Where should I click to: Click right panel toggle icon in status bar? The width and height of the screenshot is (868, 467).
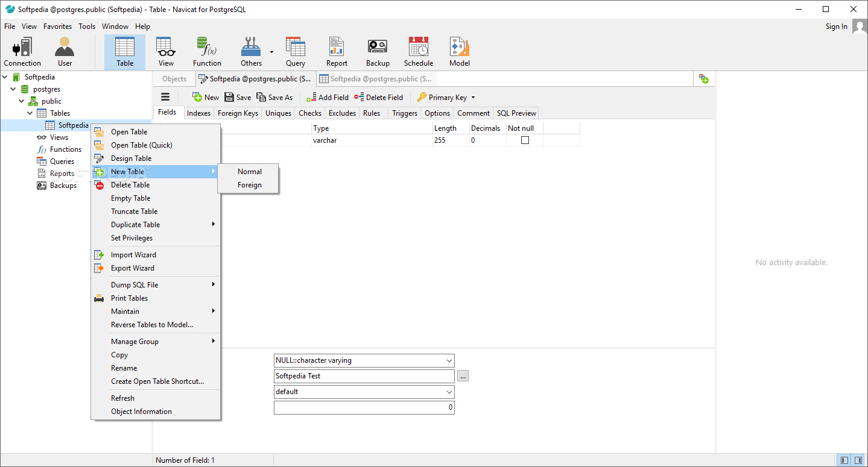(858, 460)
